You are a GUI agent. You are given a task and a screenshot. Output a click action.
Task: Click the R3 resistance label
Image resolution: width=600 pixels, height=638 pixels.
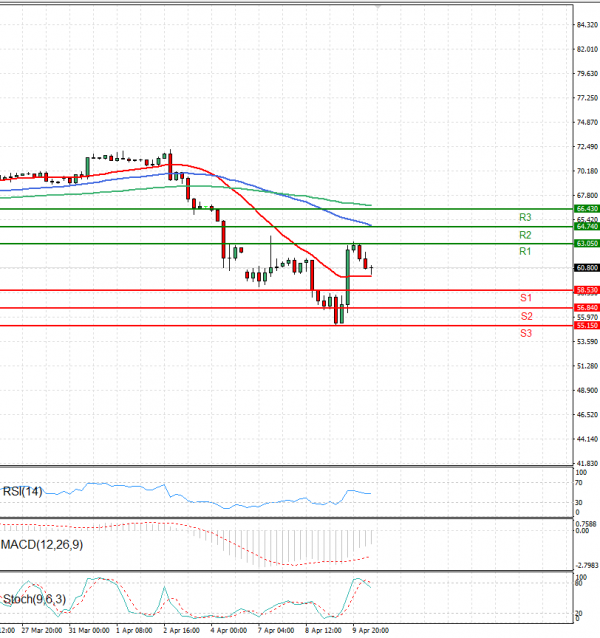[525, 217]
